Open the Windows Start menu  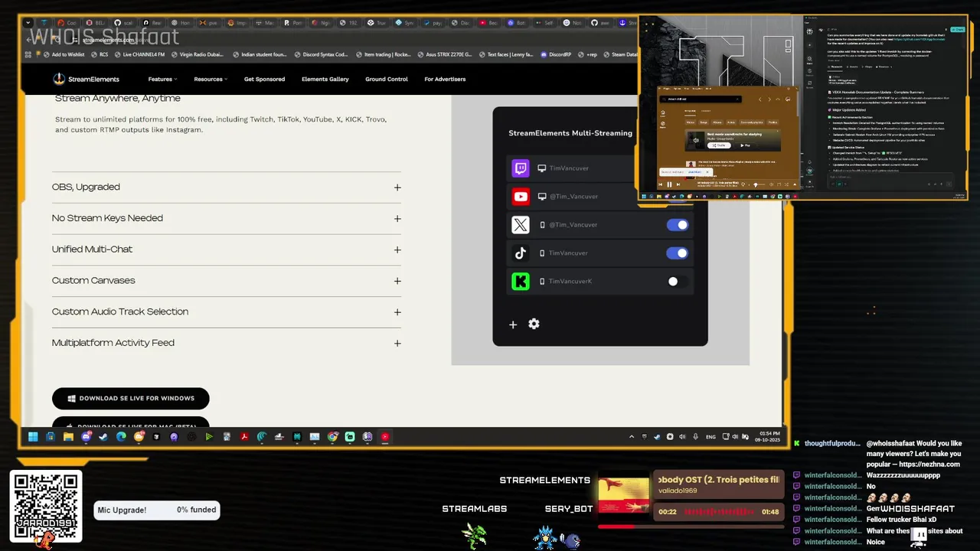click(x=33, y=437)
